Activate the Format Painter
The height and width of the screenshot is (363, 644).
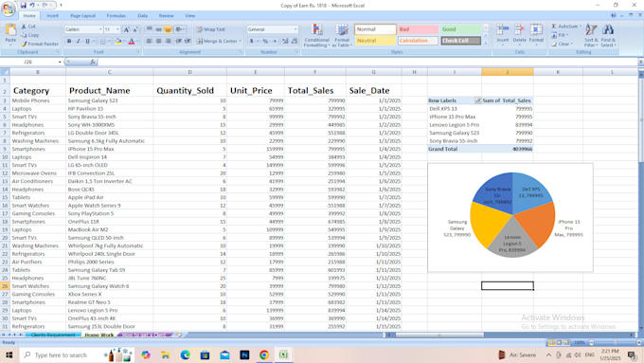tap(40, 44)
